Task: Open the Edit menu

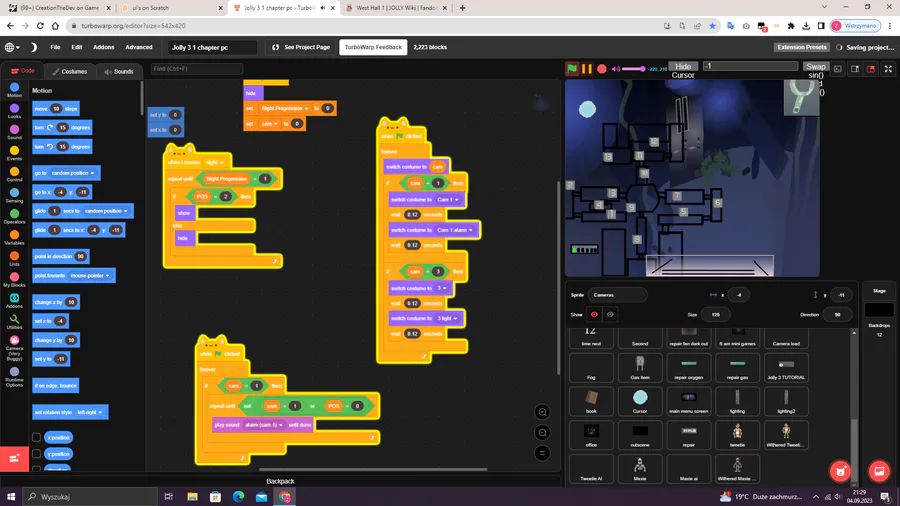Action: (76, 47)
